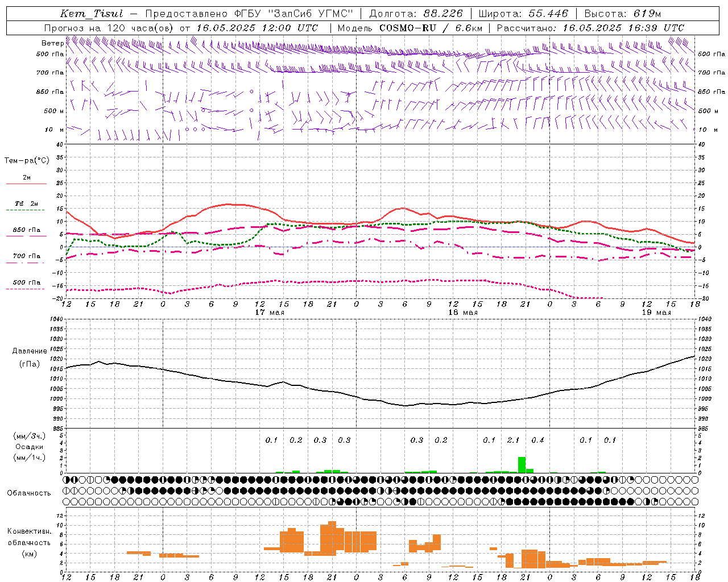Click the '(мм/3ч.)' precipitation unit label
Viewport: 728px width, 582px height.
(x=30, y=436)
